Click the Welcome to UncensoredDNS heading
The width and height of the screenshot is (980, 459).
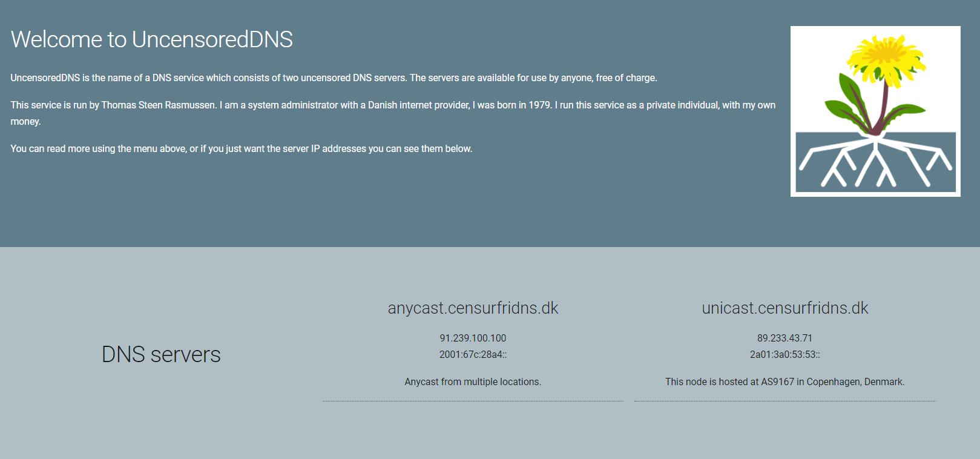click(x=151, y=40)
